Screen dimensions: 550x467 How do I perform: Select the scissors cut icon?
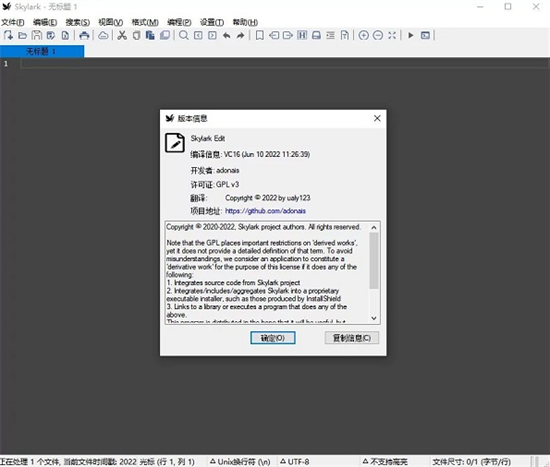tap(122, 35)
